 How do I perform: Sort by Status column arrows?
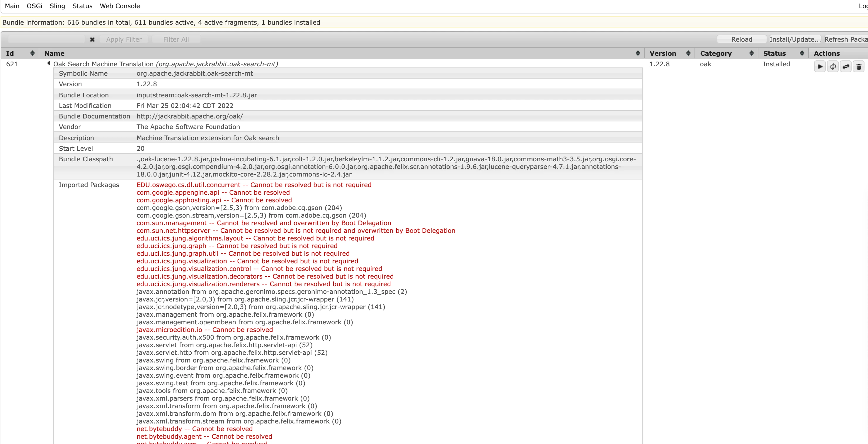tap(802, 53)
